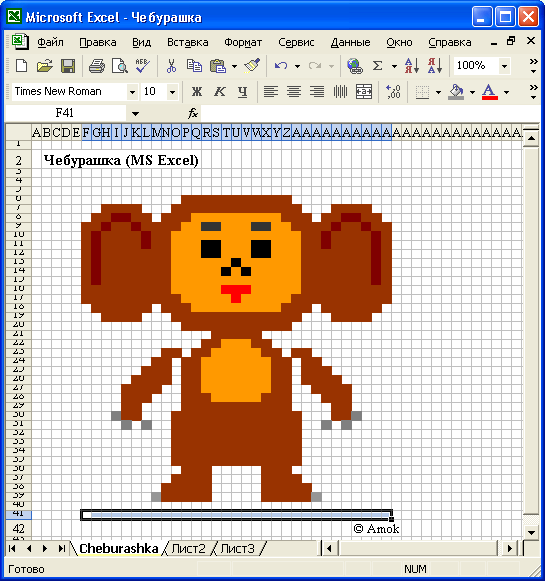Paste with the clipboard icon
Viewport: 545px width, 581px height.
(218, 66)
